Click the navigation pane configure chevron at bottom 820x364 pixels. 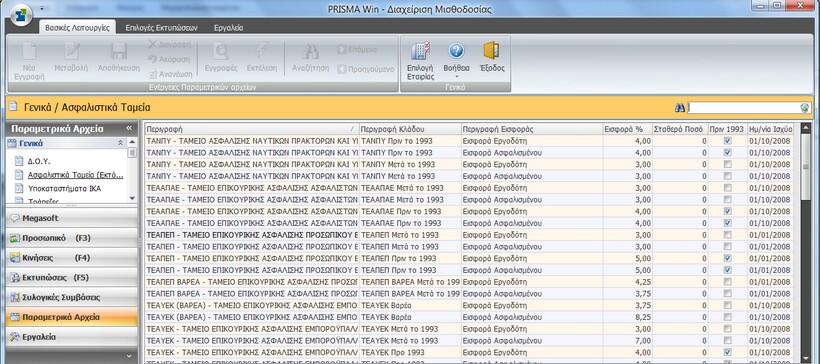[x=129, y=356]
